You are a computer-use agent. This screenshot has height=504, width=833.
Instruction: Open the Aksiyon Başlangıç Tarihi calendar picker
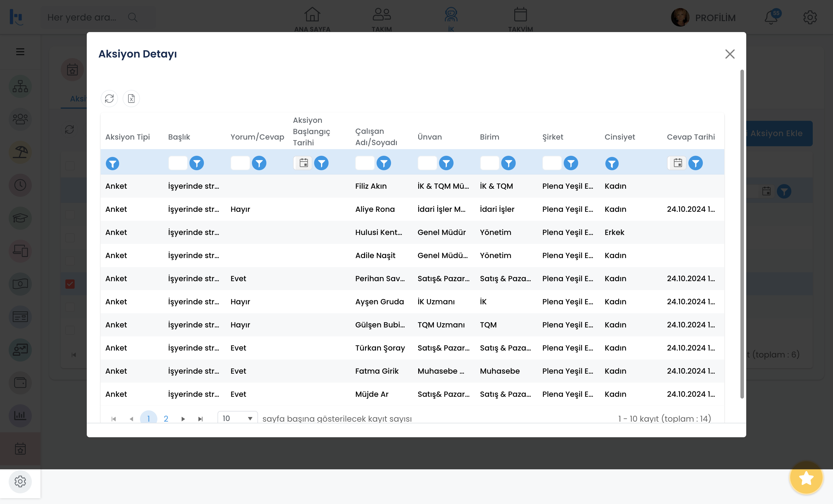(x=304, y=163)
